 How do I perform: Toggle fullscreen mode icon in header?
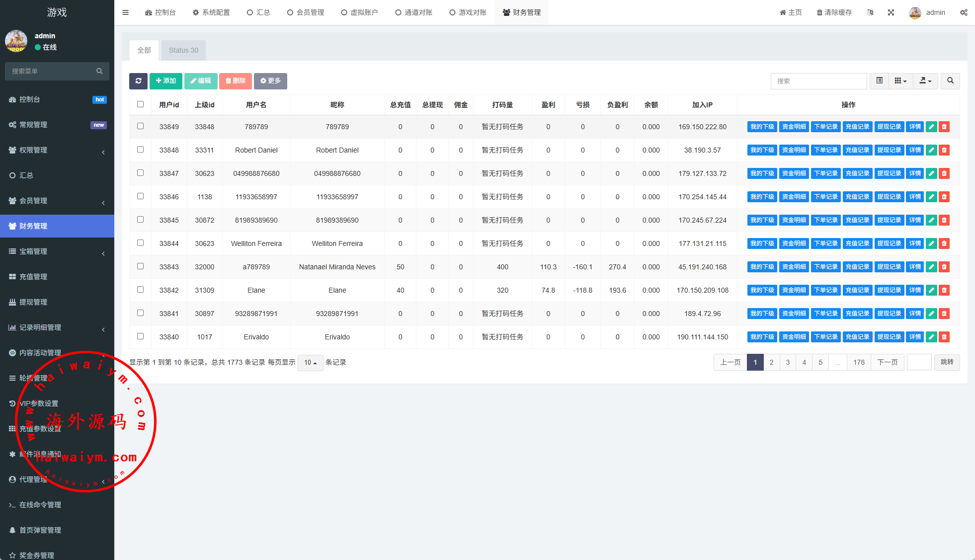(891, 12)
